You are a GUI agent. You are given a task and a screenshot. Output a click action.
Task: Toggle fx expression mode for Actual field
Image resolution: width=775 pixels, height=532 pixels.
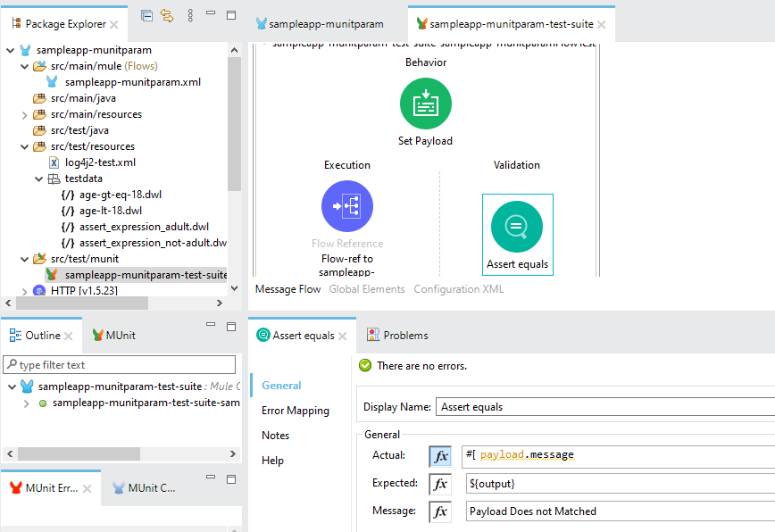[x=440, y=456]
